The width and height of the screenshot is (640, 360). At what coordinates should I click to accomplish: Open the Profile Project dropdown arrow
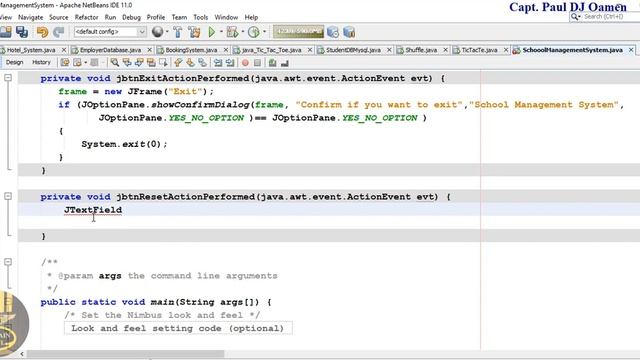264,32
